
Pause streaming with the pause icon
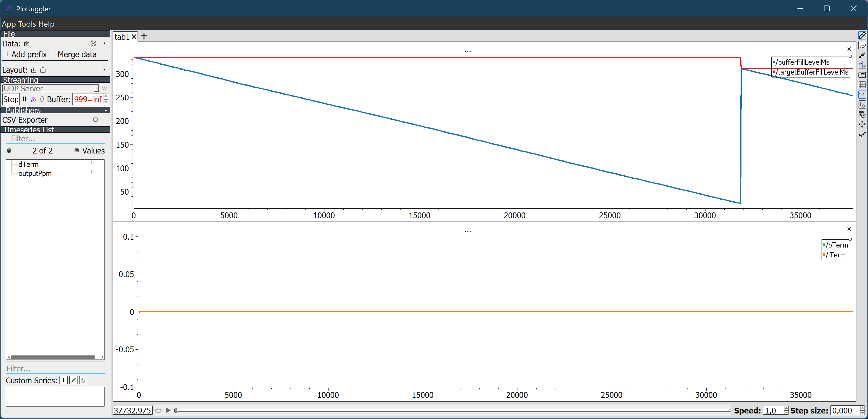click(x=25, y=99)
